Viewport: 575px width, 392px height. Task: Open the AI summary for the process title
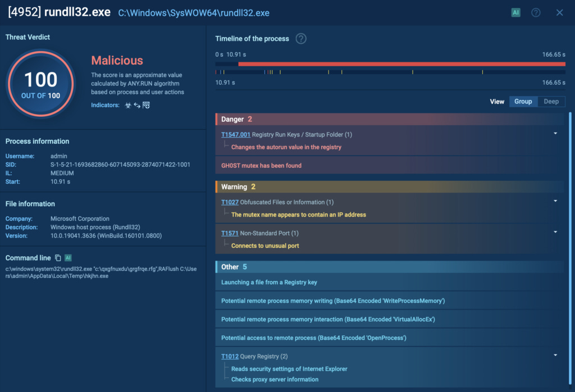tap(516, 12)
